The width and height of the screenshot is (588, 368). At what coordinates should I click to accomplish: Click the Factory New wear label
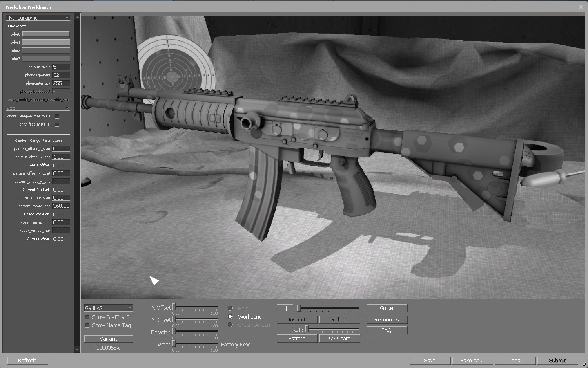coord(236,345)
